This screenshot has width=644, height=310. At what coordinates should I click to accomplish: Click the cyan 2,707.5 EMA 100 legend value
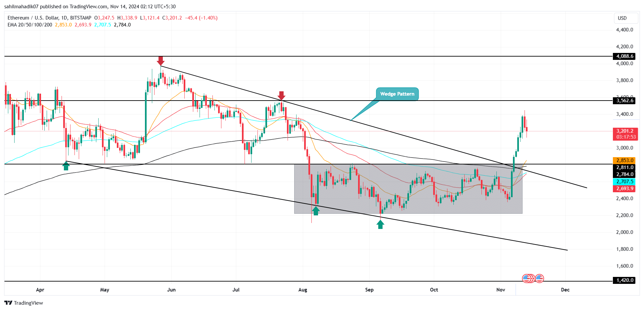(x=103, y=25)
